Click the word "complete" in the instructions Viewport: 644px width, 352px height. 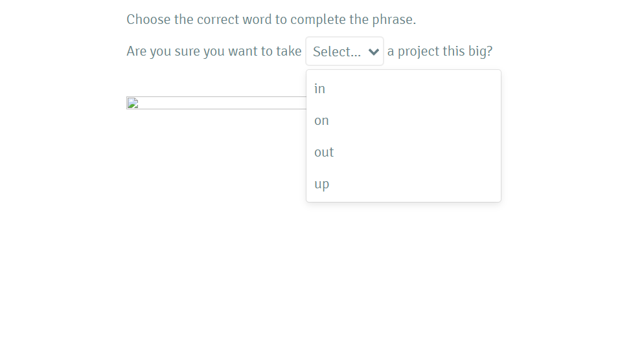tap(317, 19)
